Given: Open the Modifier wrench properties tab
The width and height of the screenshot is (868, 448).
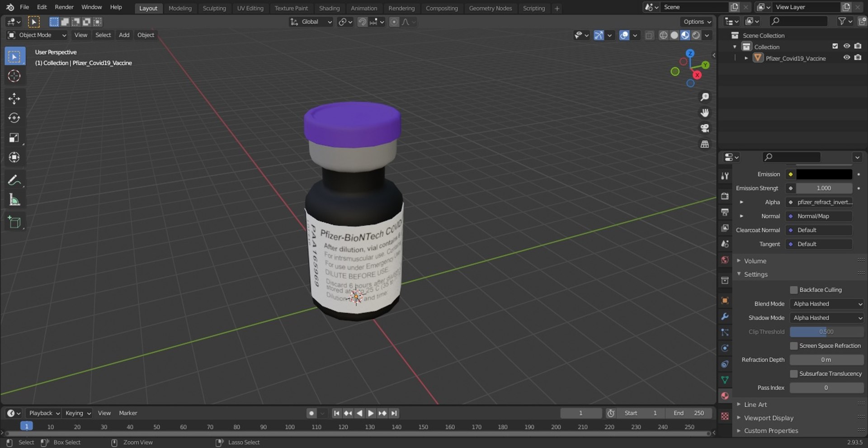Looking at the screenshot, I should [725, 316].
